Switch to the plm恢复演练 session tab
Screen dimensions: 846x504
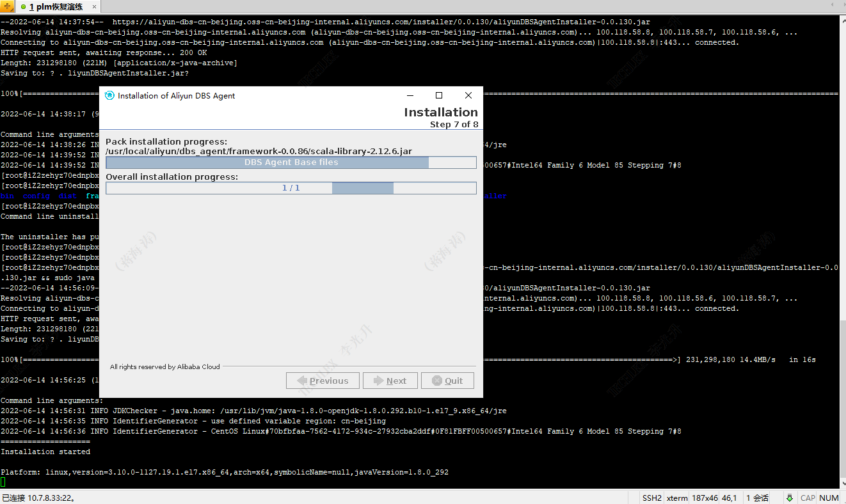(x=54, y=7)
